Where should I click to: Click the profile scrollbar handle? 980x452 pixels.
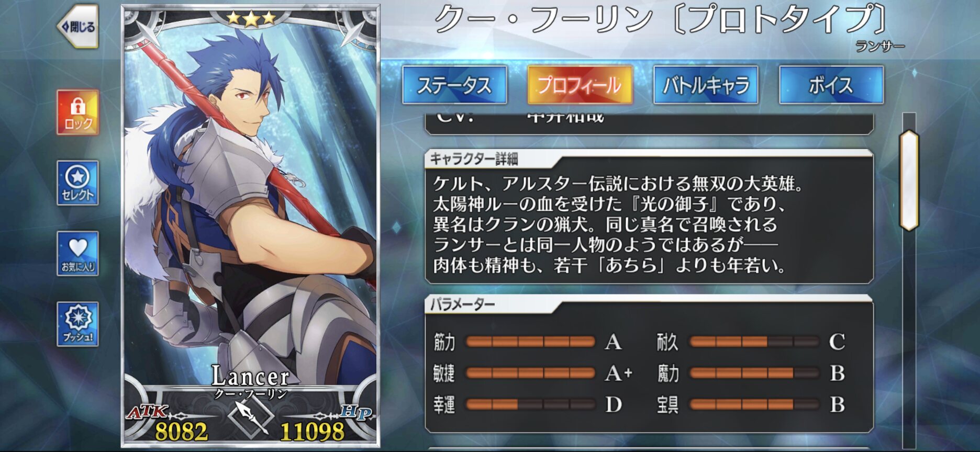click(x=909, y=180)
